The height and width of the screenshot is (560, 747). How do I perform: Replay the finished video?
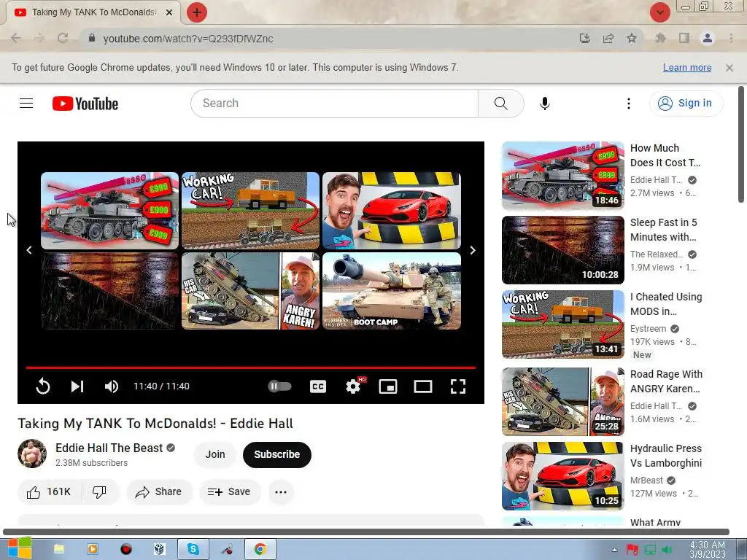click(x=43, y=386)
